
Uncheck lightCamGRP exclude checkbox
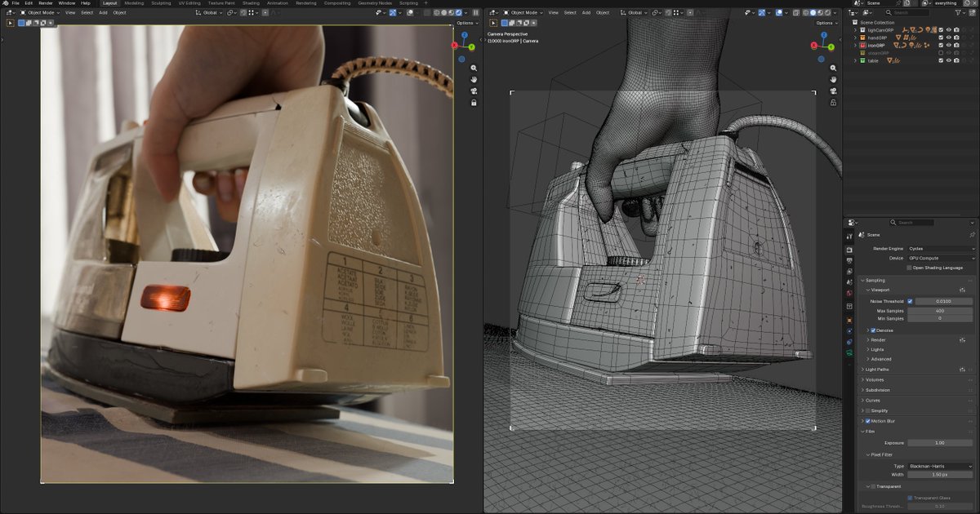[941, 29]
